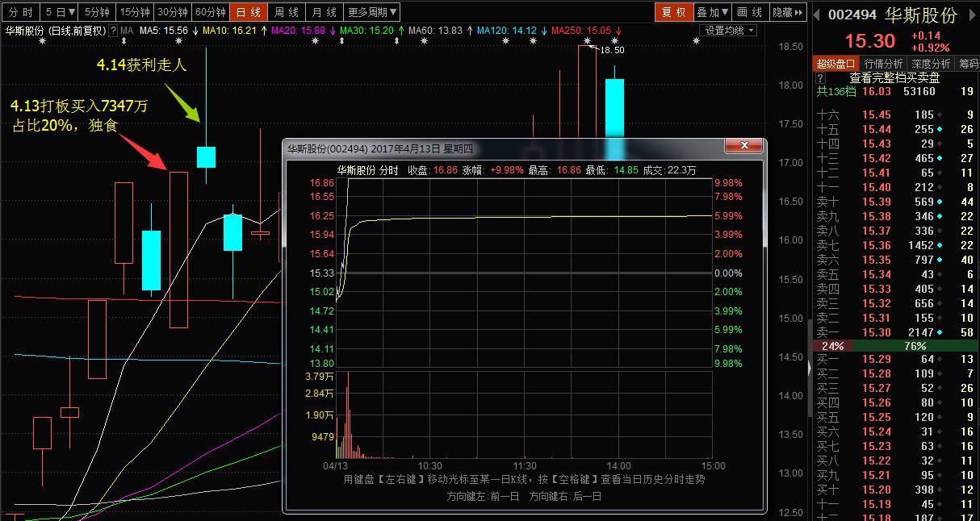This screenshot has height=521, width=980.
Task: Open the 5日 period dropdown
Action: 61,12
